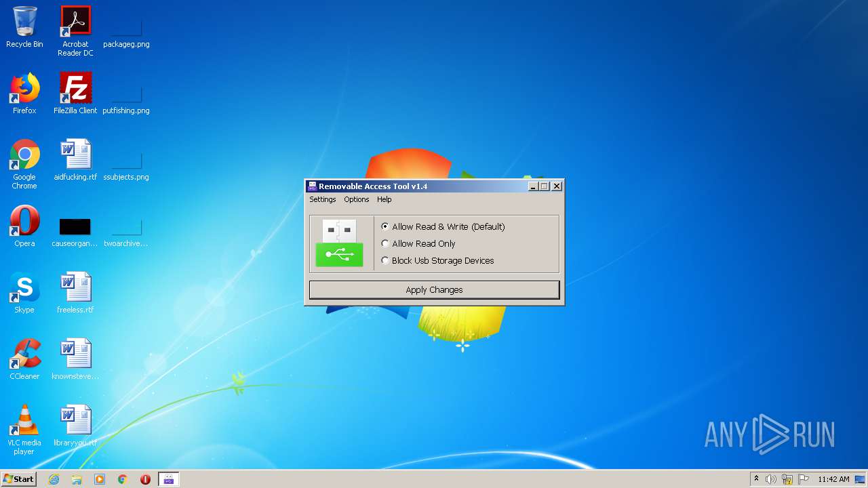Image resolution: width=868 pixels, height=488 pixels.
Task: Open Windows Explorer from the taskbar
Action: coord(77,479)
